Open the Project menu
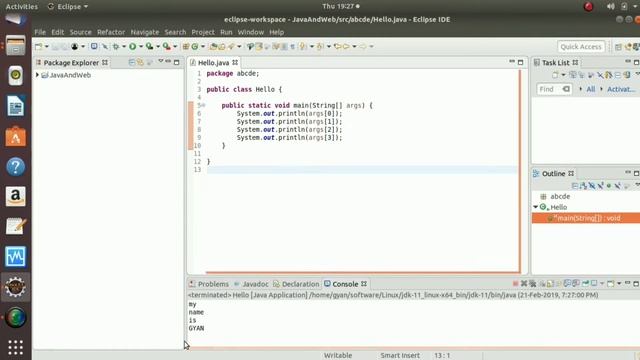Viewport: 640px width, 360px height. click(203, 32)
